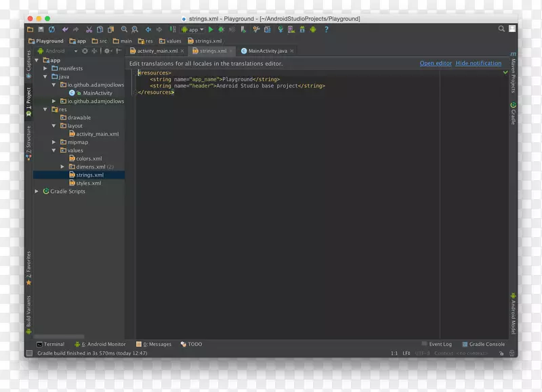Open the AVD Manager icon
Image resolution: width=542 pixels, height=392 pixels.
click(x=290, y=30)
